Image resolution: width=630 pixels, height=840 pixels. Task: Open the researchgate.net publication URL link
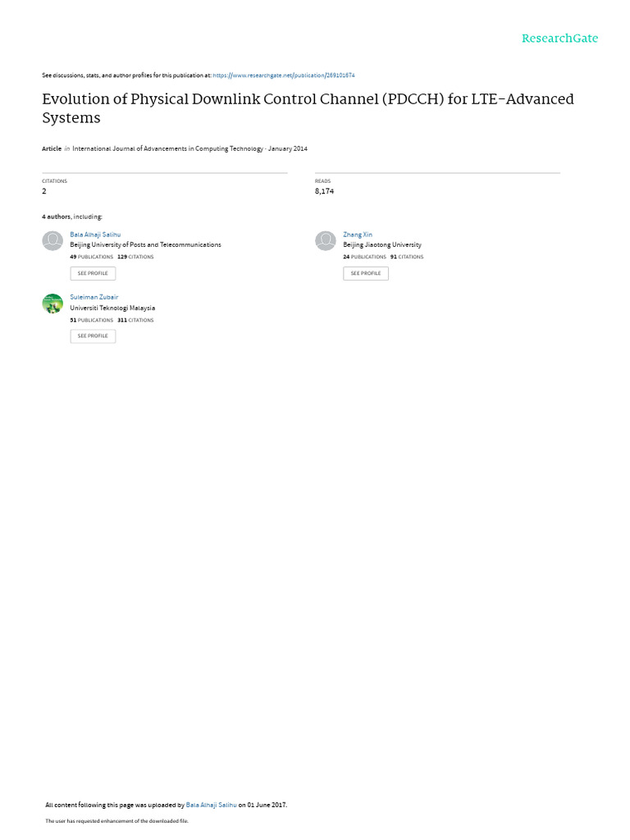click(283, 75)
